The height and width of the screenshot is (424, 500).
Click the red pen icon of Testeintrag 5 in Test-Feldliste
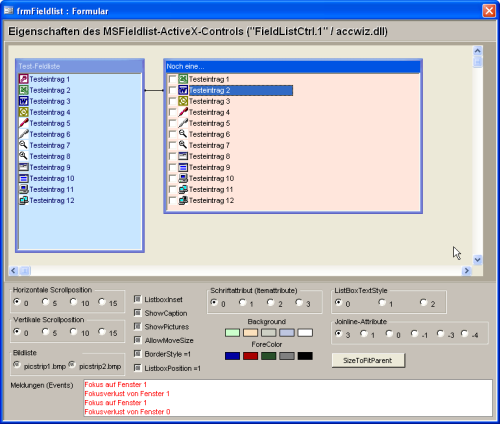pos(23,123)
